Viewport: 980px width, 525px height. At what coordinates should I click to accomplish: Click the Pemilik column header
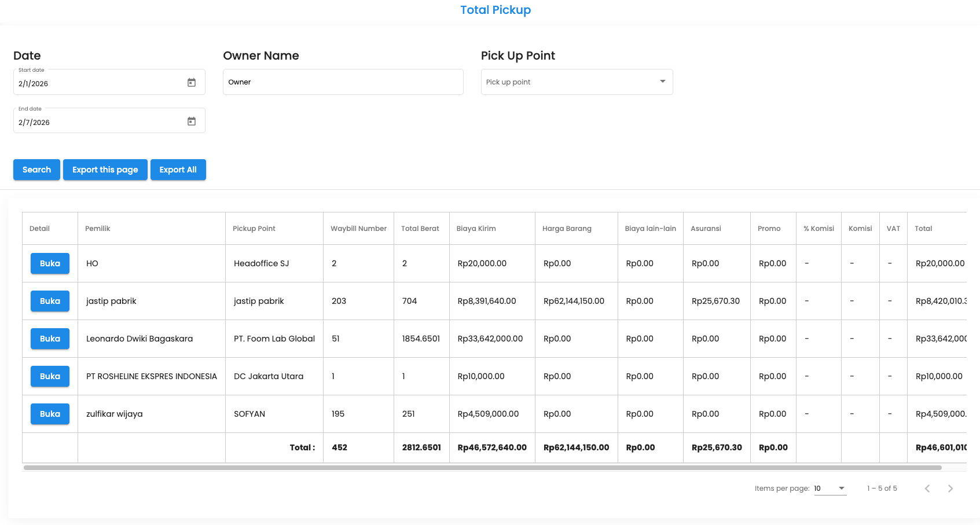pyautogui.click(x=98, y=229)
